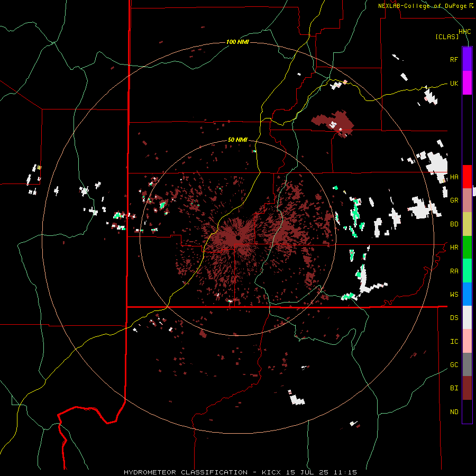The height and width of the screenshot is (476, 476).
Task: Click the blue WS legend swatch
Action: point(467,294)
